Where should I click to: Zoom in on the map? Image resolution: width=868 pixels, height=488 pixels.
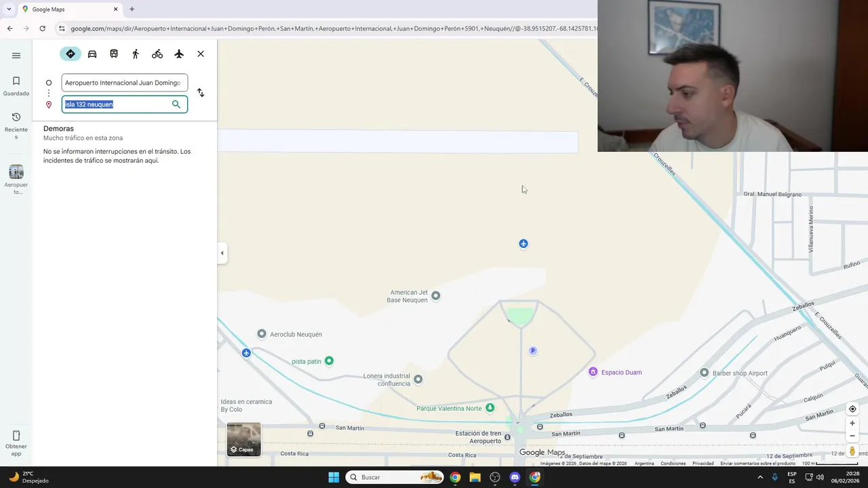(852, 424)
